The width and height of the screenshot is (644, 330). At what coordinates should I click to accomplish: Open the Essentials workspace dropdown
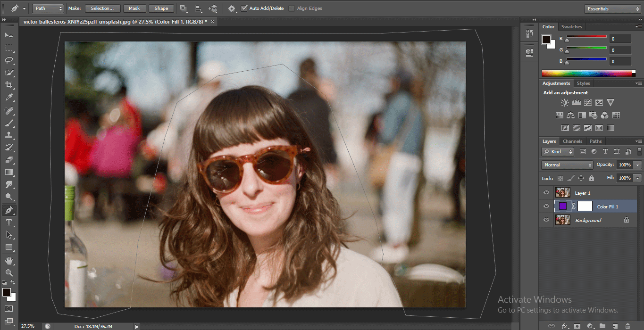click(612, 9)
